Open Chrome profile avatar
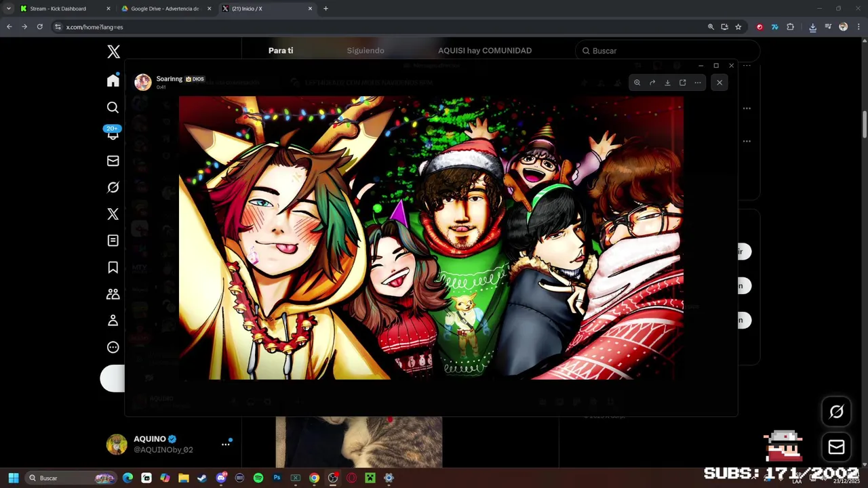 coord(843,27)
